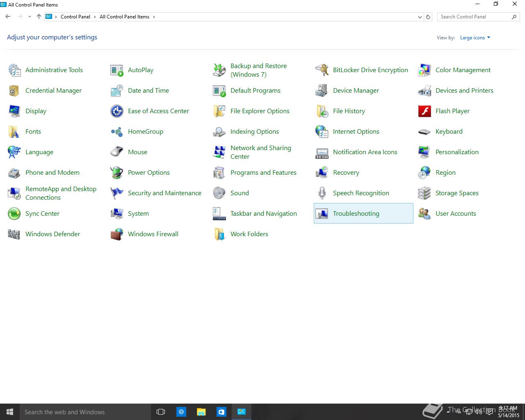This screenshot has width=525, height=420.
Task: Click the Search the web and Windows box
Action: (x=85, y=412)
